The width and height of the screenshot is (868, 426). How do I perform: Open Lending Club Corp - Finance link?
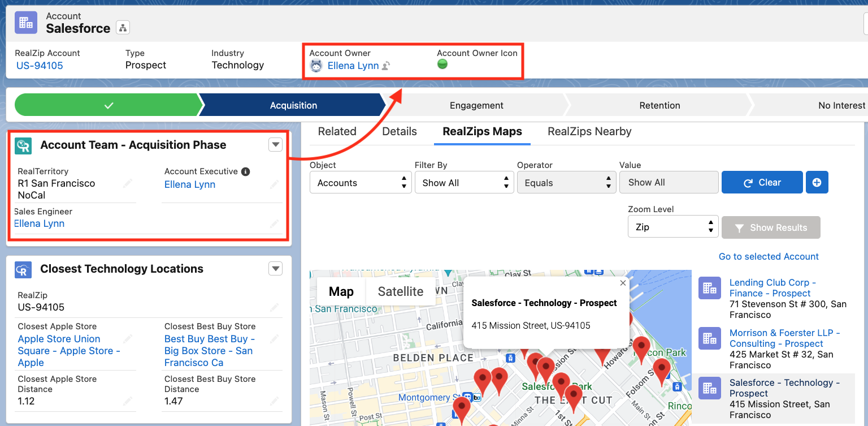[x=772, y=287]
